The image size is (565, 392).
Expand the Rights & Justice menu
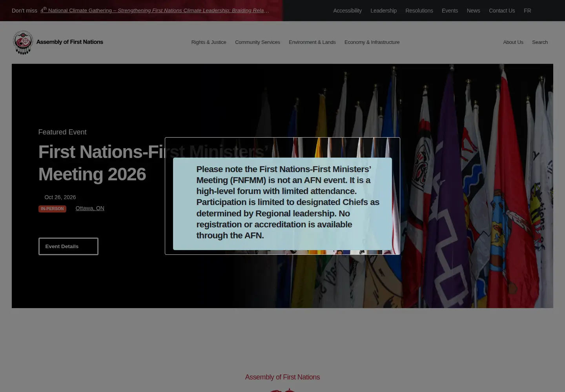pyautogui.click(x=209, y=42)
